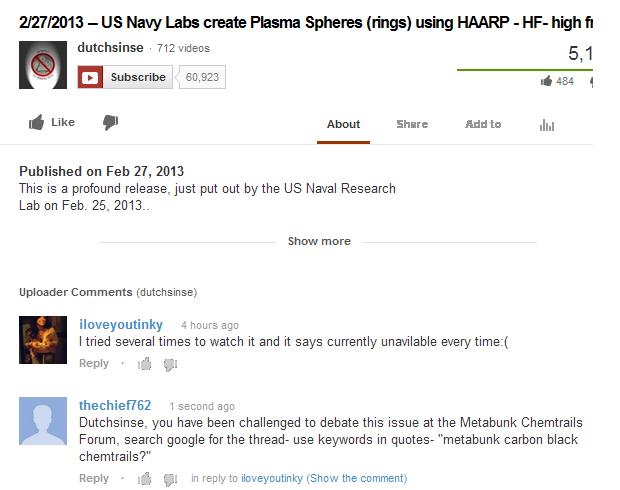Expand description with Show more
The image size is (620, 490).
click(x=319, y=241)
